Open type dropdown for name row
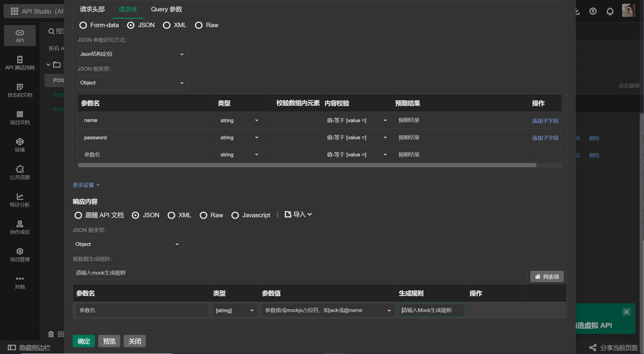 click(239, 120)
